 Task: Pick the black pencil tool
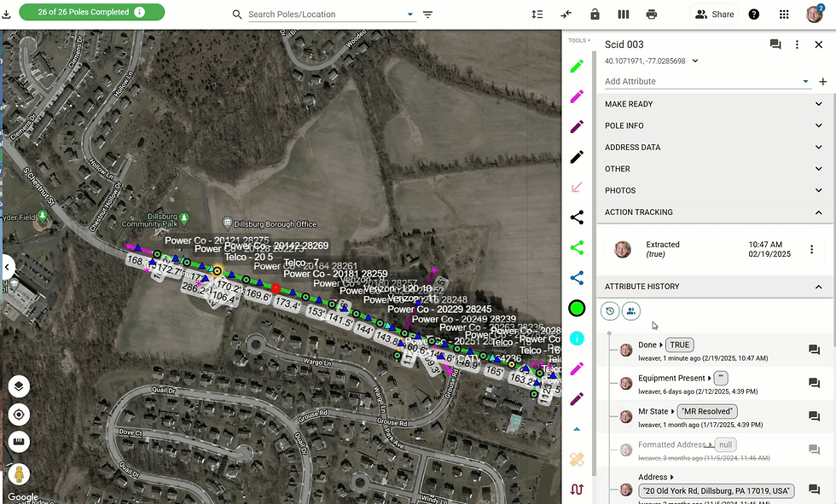pos(577,157)
